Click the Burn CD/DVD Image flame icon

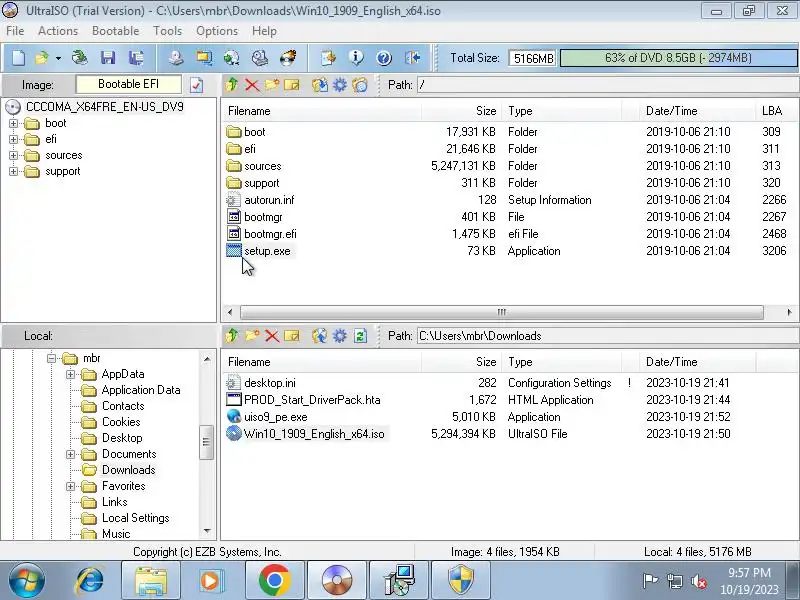coord(288,58)
